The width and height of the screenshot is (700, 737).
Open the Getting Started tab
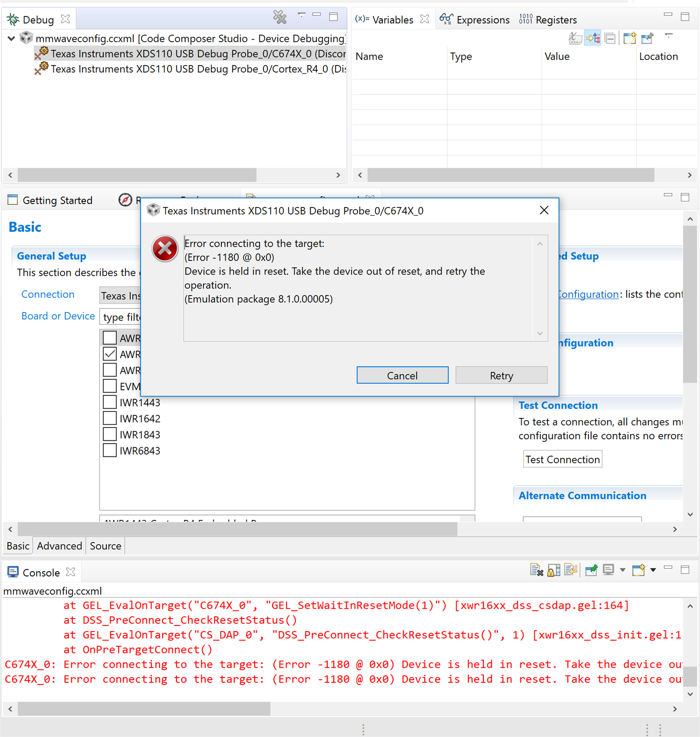50,200
